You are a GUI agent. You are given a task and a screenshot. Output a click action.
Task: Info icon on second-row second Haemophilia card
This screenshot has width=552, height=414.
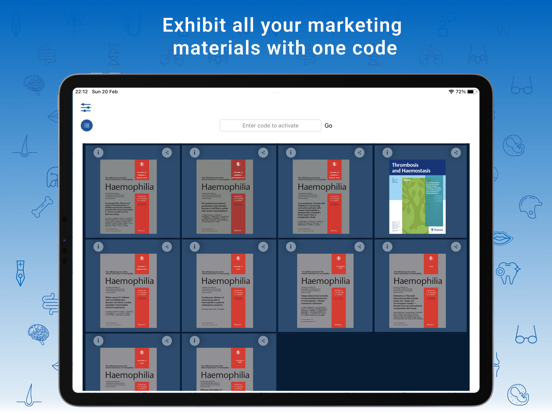[195, 246]
